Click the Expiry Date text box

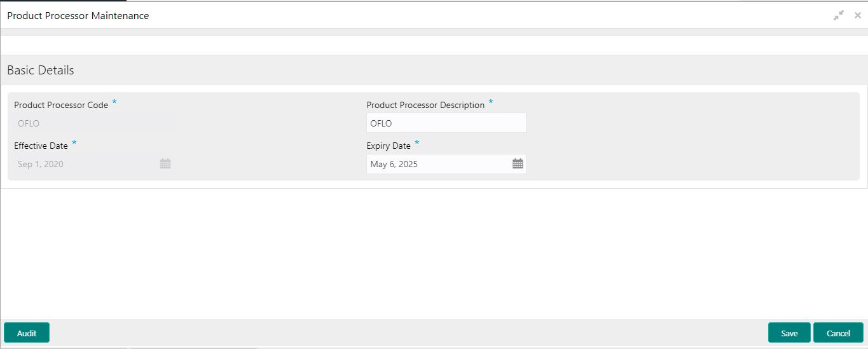click(x=439, y=164)
